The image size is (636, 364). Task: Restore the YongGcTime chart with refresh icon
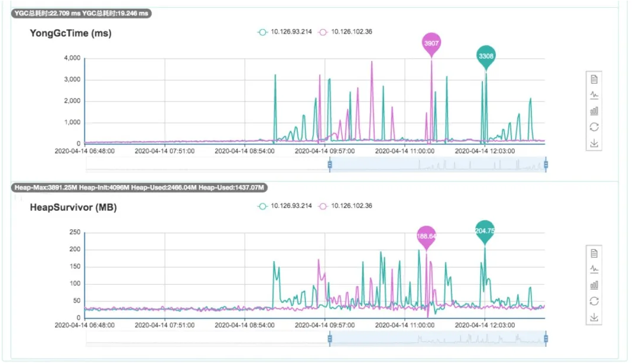pos(594,127)
